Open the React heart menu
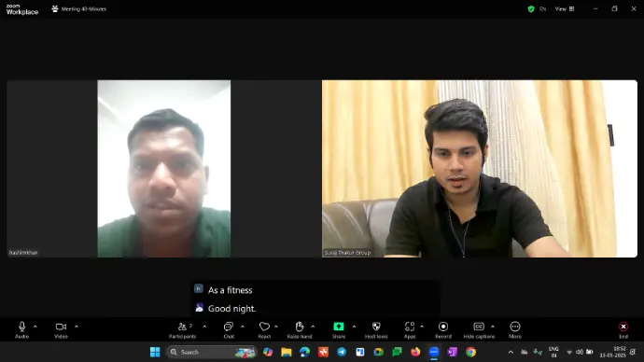The width and height of the screenshot is (644, 362). pos(264,329)
